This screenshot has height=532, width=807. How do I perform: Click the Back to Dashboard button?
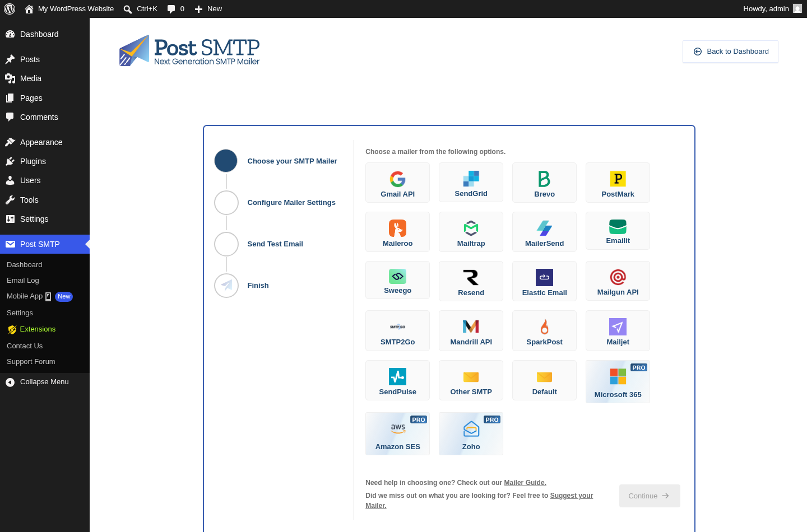point(730,52)
